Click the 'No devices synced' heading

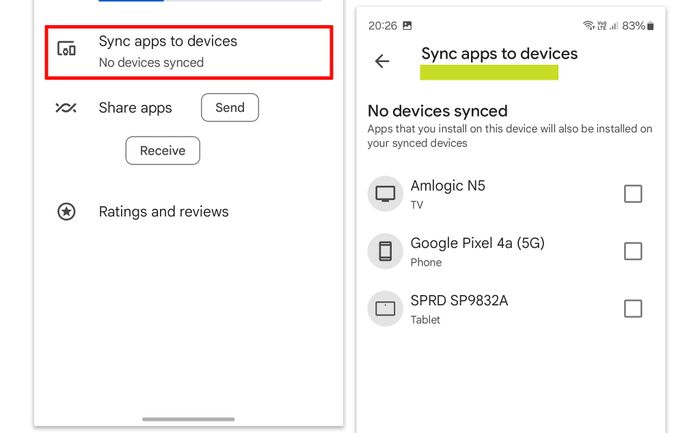point(438,111)
